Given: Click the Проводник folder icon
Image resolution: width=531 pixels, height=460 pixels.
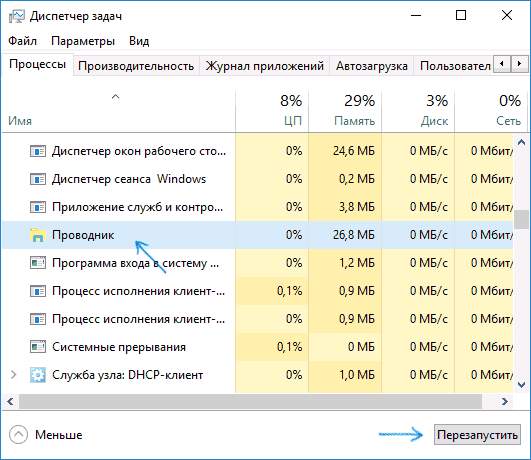Looking at the screenshot, I should [x=38, y=235].
